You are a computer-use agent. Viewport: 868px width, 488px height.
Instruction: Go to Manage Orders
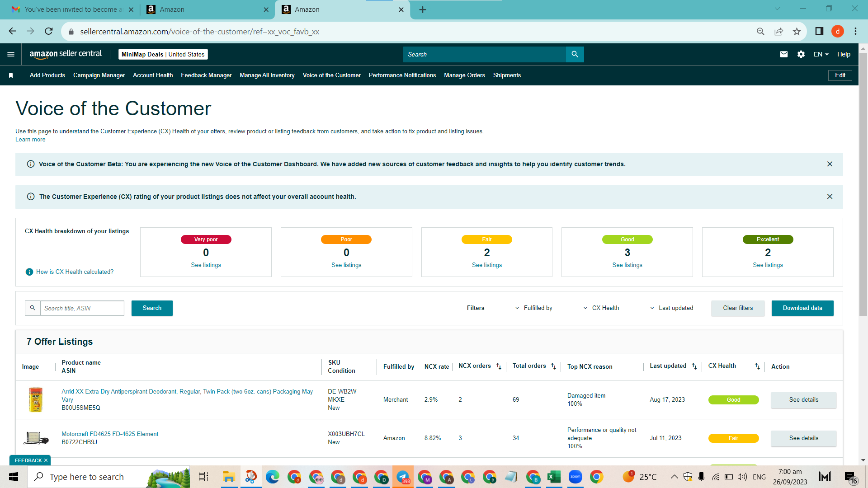pos(464,75)
